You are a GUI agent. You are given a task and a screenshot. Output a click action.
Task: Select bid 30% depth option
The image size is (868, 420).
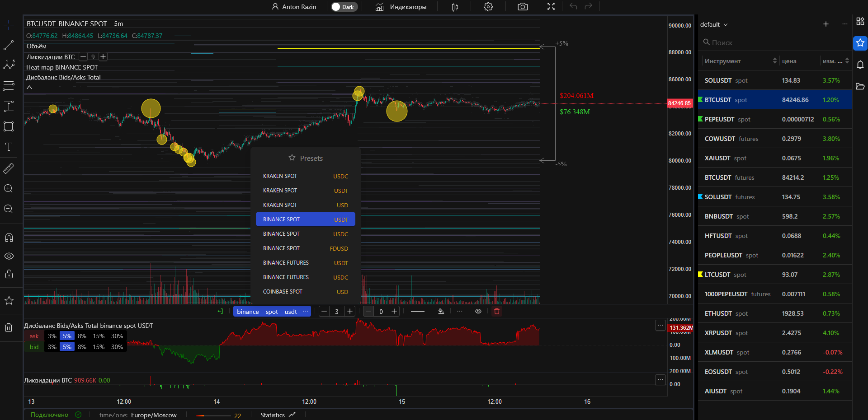117,347
